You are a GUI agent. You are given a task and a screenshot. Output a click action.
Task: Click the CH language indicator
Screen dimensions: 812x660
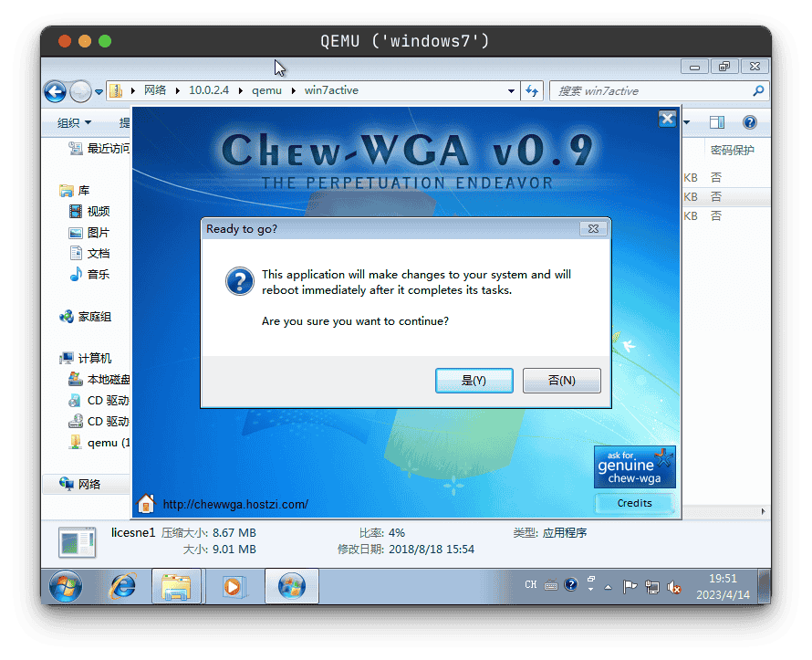(530, 585)
